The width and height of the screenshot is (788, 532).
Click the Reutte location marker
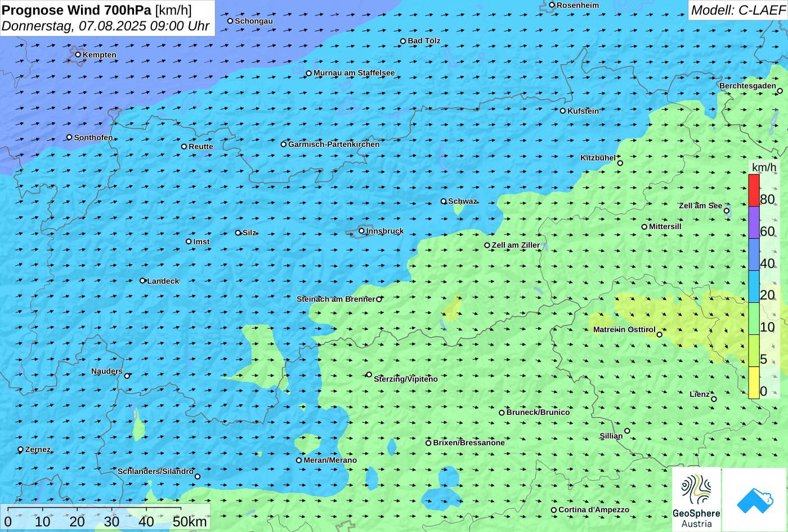[184, 146]
